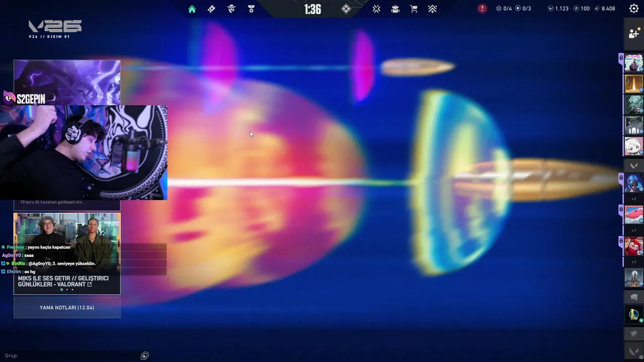The width and height of the screenshot is (644, 362).
Task: Select friend with castle tower avatar
Action: coord(633,278)
